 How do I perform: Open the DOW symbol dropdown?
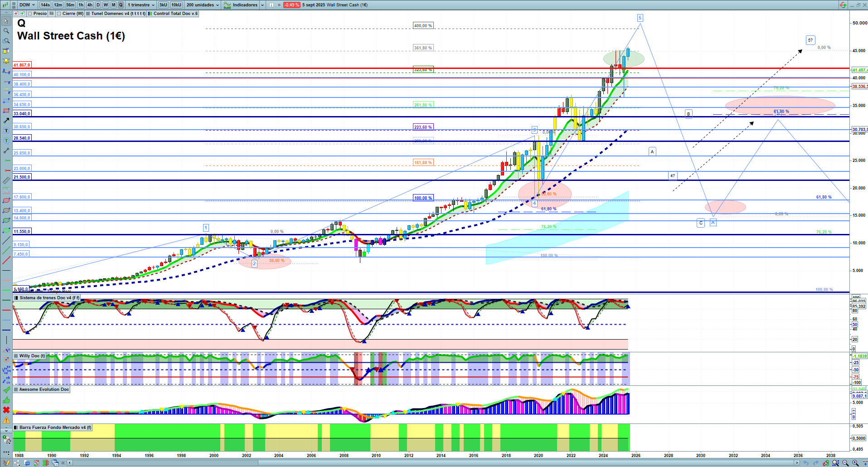pyautogui.click(x=27, y=5)
